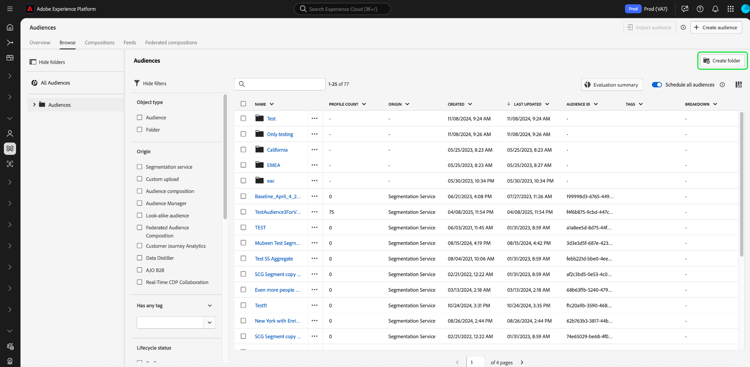
Task: Open column customization icon beside Schedule toggle
Action: [739, 85]
